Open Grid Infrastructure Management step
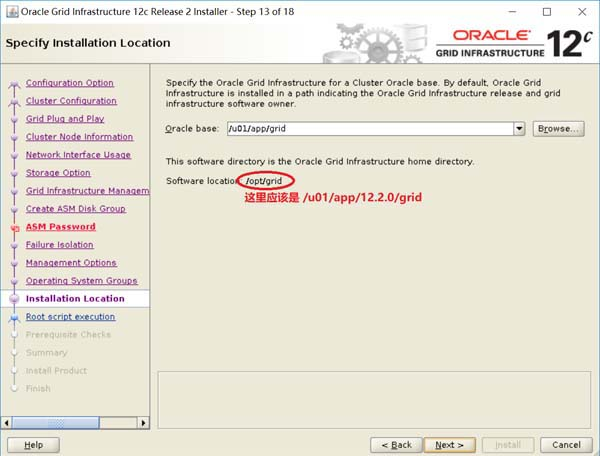600x456 pixels. tap(88, 191)
